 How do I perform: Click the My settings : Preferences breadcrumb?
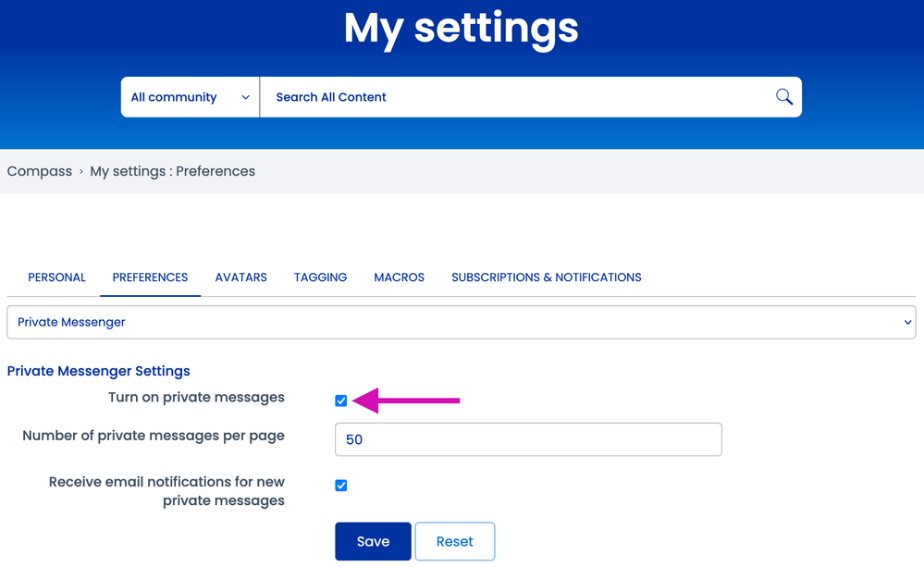pyautogui.click(x=172, y=171)
